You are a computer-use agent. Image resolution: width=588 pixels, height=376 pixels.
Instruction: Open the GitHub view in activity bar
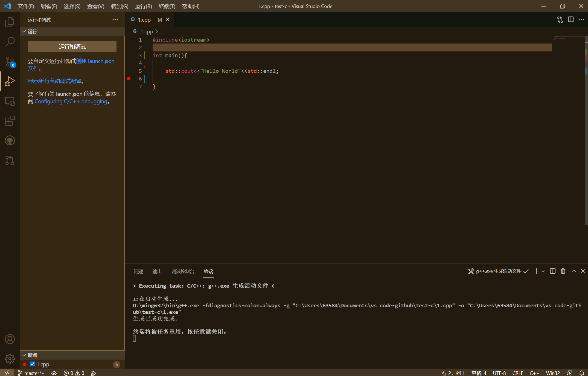10,141
